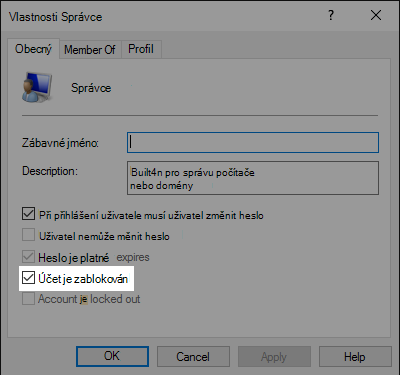This screenshot has height=375, width=400.
Task: Focus the Zábavné jméno input field
Action: point(253,143)
